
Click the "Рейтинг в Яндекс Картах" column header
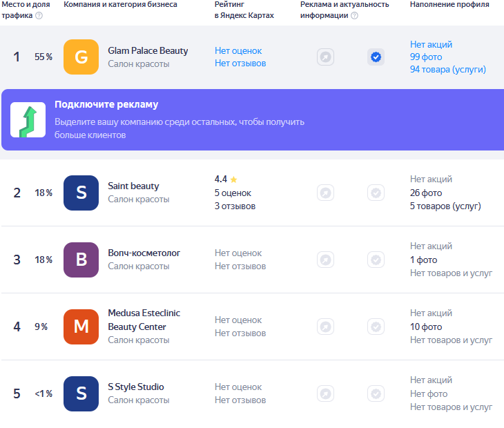click(244, 10)
